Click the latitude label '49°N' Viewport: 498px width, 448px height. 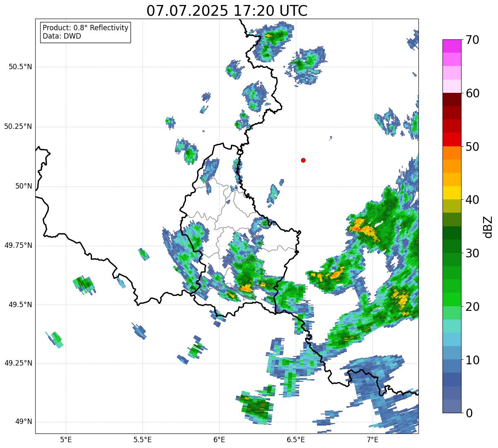pyautogui.click(x=24, y=422)
